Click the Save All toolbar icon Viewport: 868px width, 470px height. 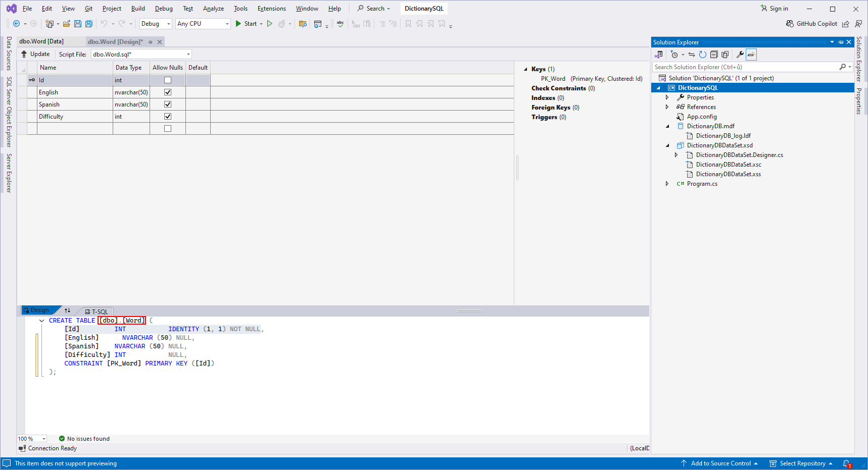[89, 24]
